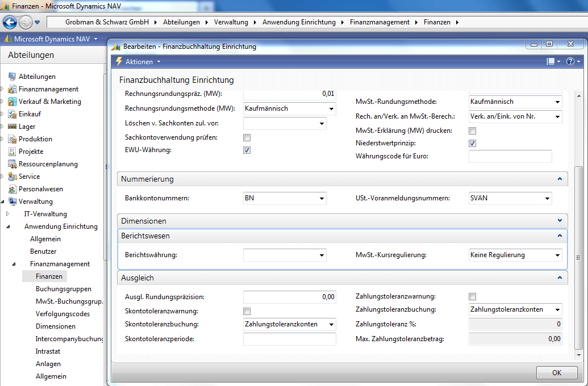This screenshot has height=386, width=588.
Task: Click the OK button
Action: coord(557,373)
